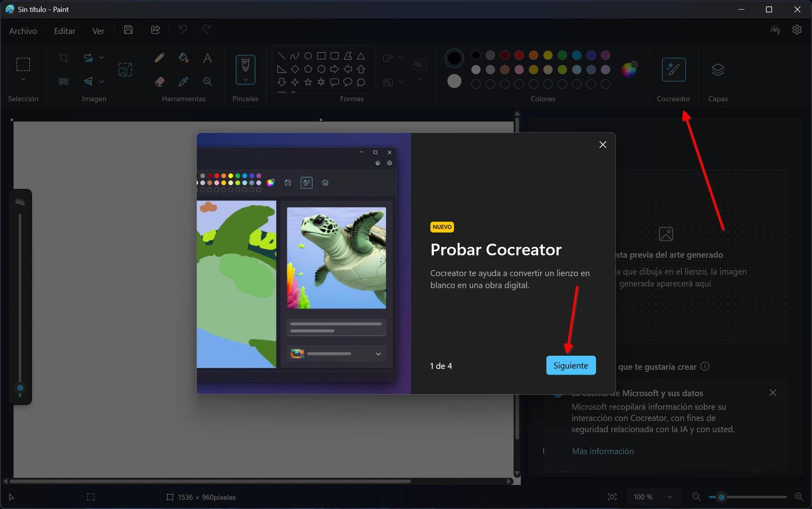The image size is (812, 509).
Task: Open the color picker wheel
Action: pos(629,70)
